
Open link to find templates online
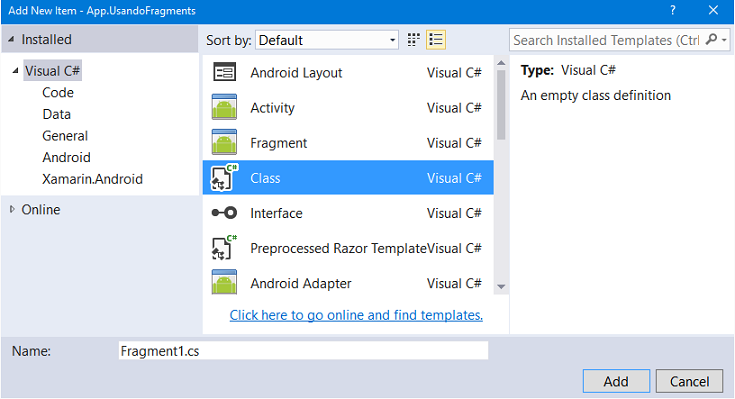[x=356, y=315]
